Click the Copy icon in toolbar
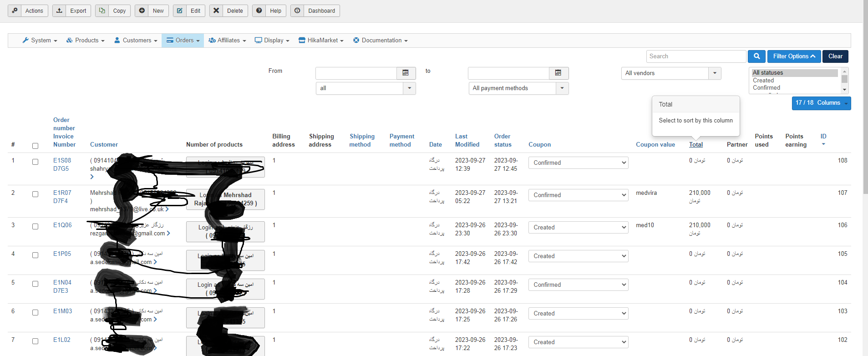Screen dimensions: 868x356 pos(102,11)
